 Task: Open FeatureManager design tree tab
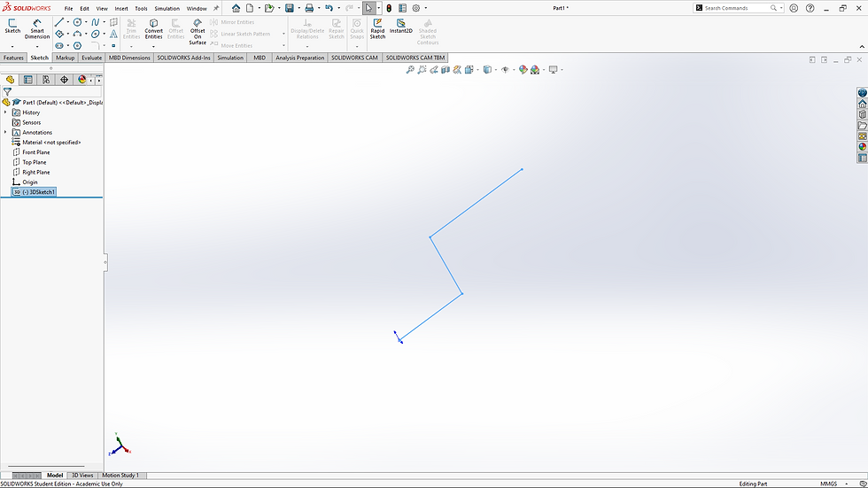[x=10, y=80]
